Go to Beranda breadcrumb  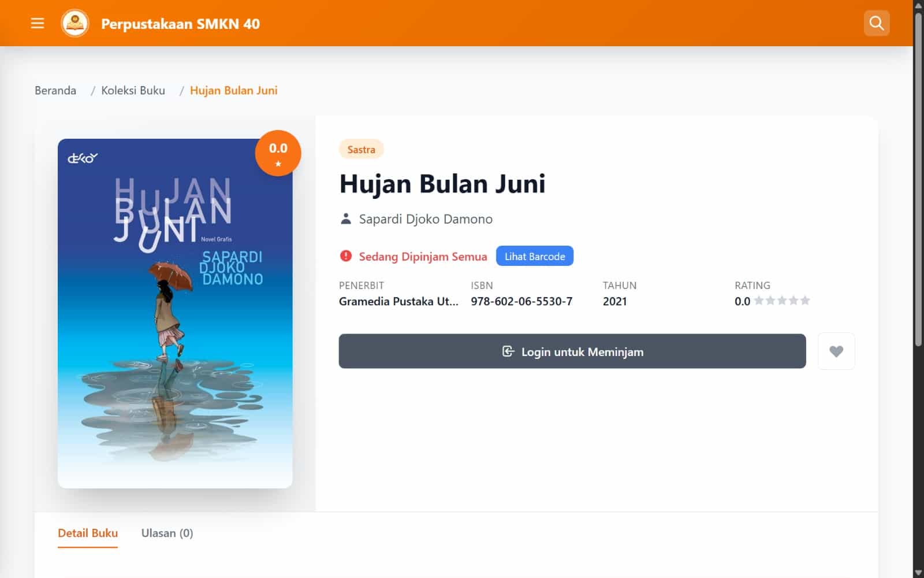55,90
